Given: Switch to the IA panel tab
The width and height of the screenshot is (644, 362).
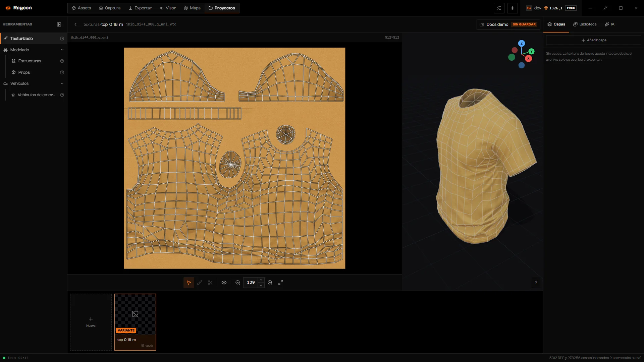Looking at the screenshot, I should (x=609, y=24).
